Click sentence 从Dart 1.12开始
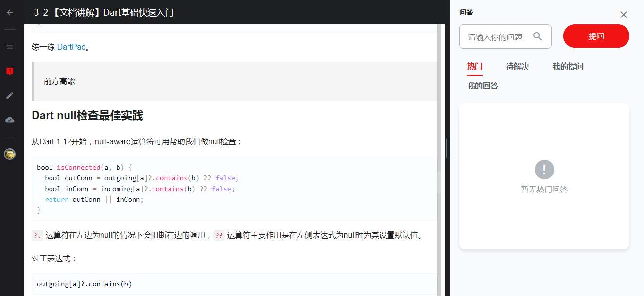Viewport: 644px width, 296px height. (137, 142)
